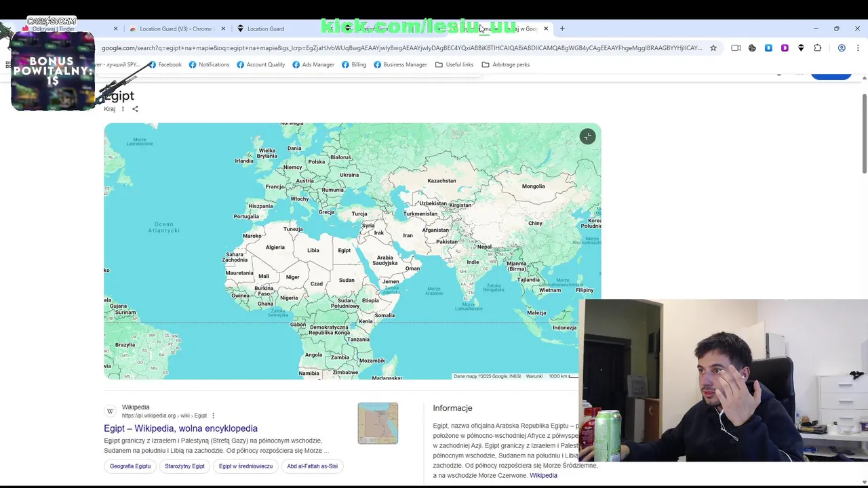Open the Egypt map thumbnail beside Wikipedia result
The image size is (868, 488).
tap(378, 424)
